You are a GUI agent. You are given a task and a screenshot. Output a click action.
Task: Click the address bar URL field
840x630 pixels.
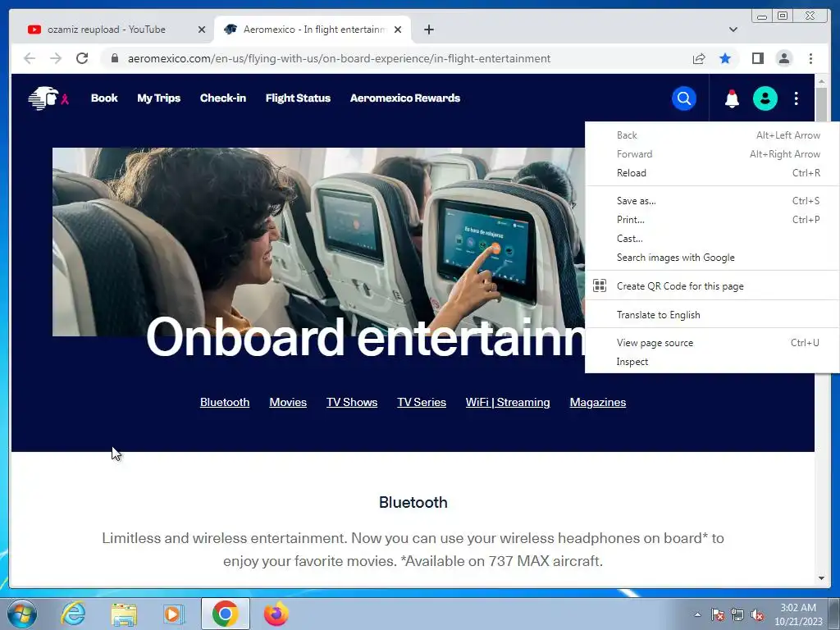(x=339, y=58)
